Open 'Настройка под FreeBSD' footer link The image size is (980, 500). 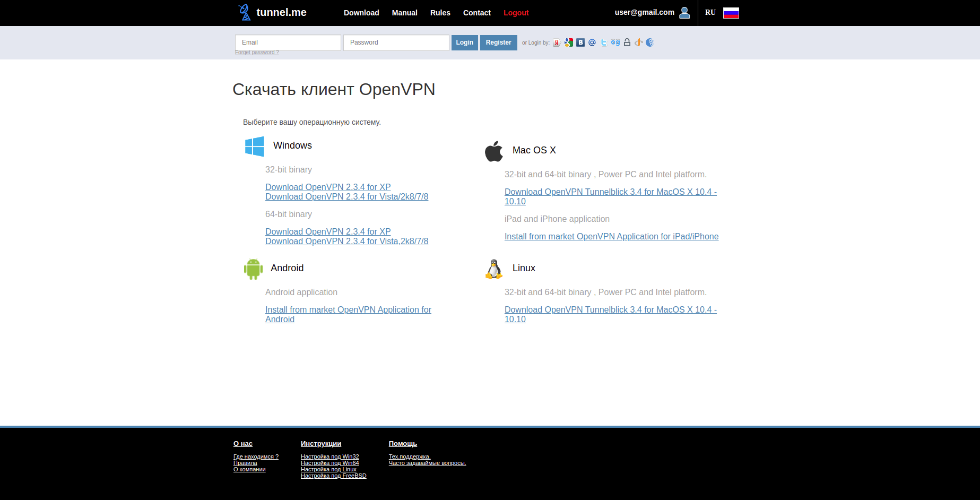tap(334, 476)
